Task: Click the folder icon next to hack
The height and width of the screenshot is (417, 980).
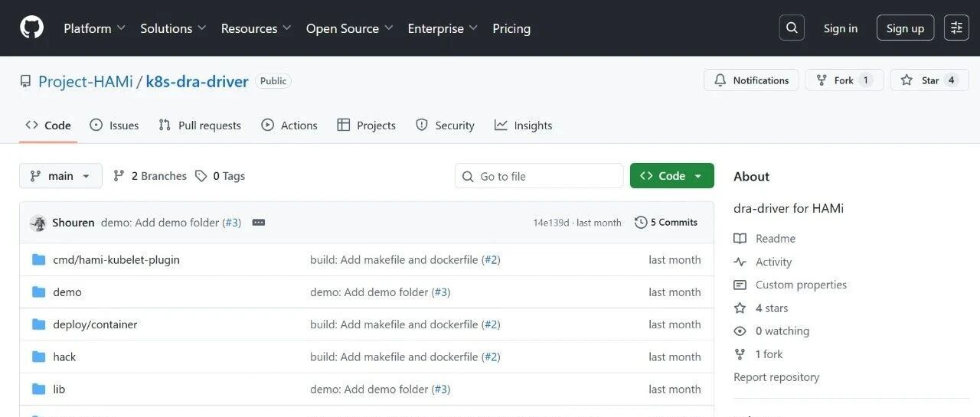Action: [39, 357]
